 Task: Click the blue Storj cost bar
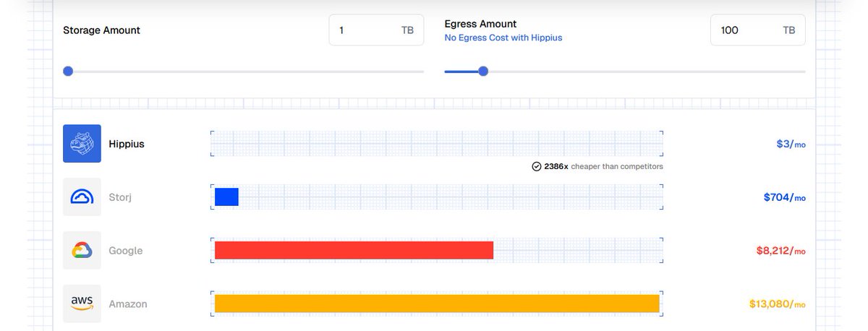[x=226, y=197]
